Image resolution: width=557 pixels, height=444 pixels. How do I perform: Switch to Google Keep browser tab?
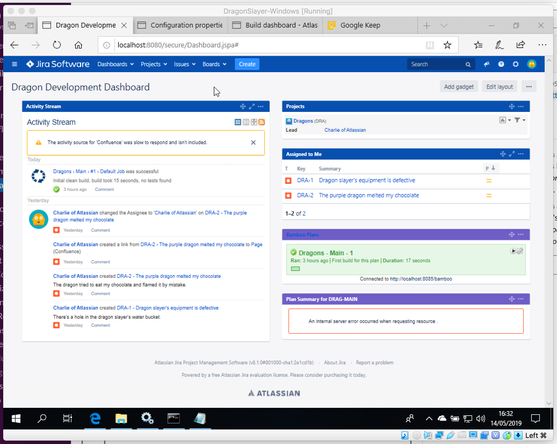(x=369, y=25)
